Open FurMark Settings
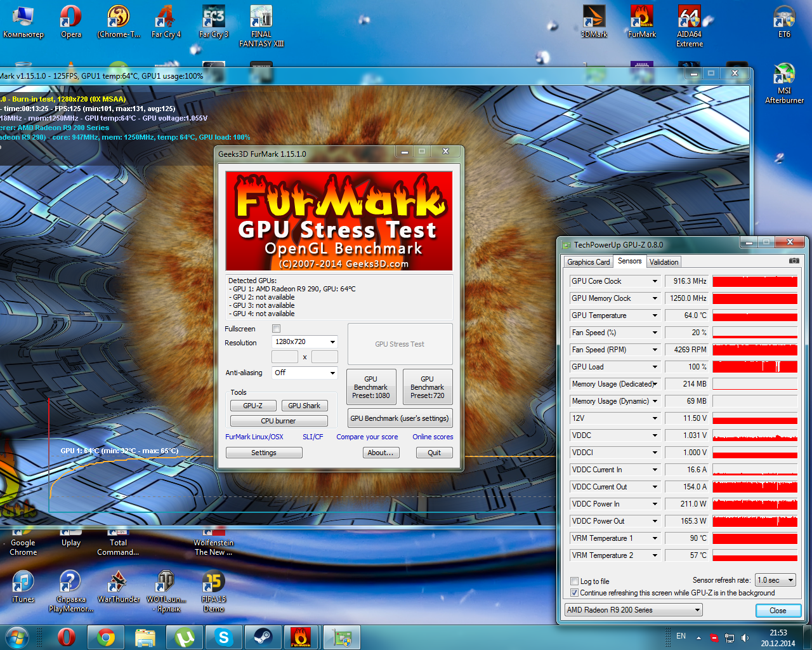Image resolution: width=812 pixels, height=650 pixels. (264, 453)
